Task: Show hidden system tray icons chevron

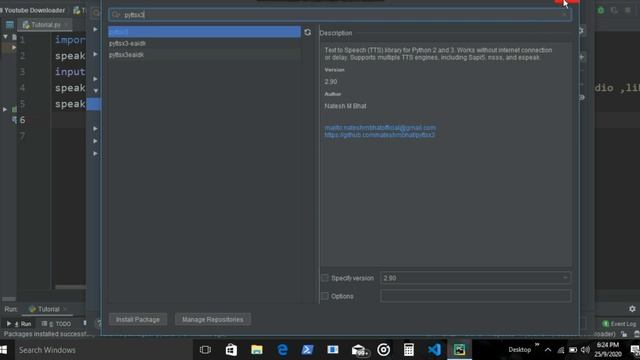Action: pyautogui.click(x=548, y=350)
